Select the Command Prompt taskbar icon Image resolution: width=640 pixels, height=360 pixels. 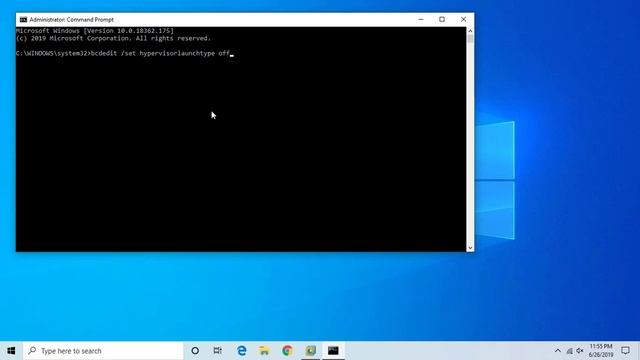point(333,351)
